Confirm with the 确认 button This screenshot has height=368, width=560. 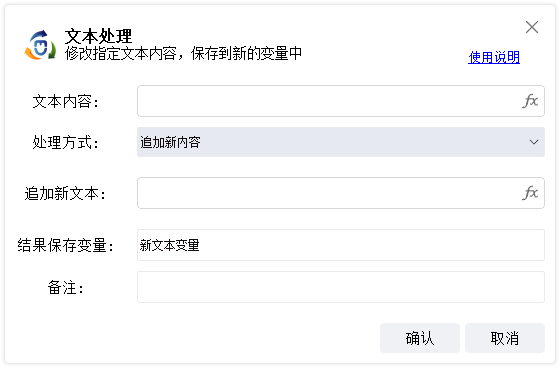click(x=420, y=338)
